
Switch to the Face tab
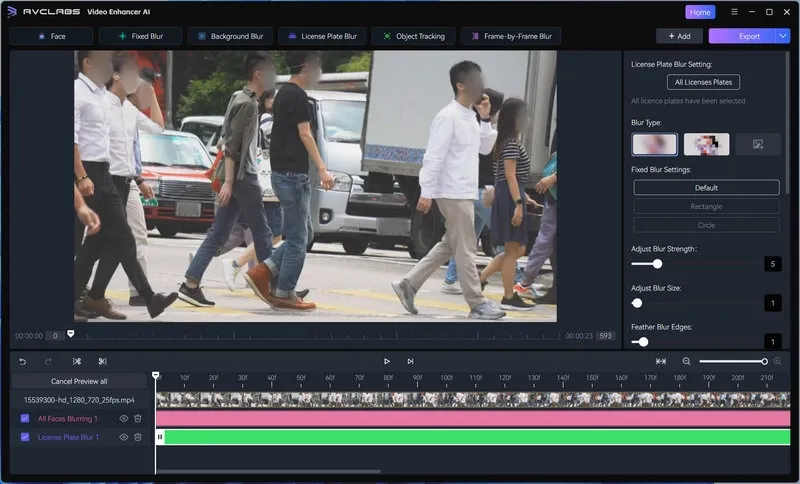click(x=52, y=36)
